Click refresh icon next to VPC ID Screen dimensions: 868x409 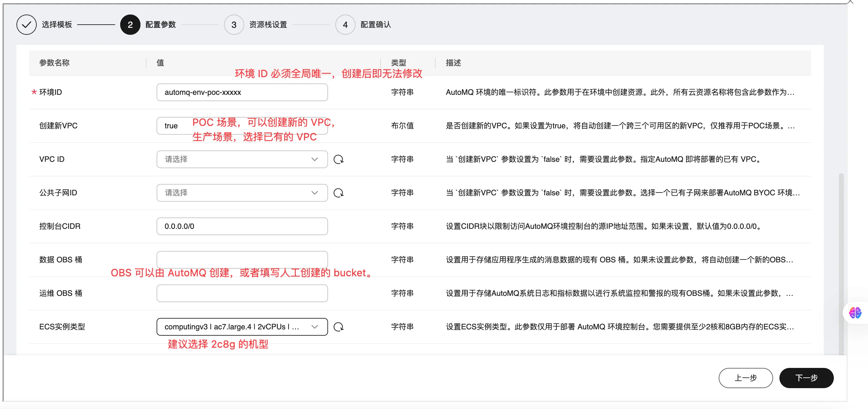coord(338,159)
